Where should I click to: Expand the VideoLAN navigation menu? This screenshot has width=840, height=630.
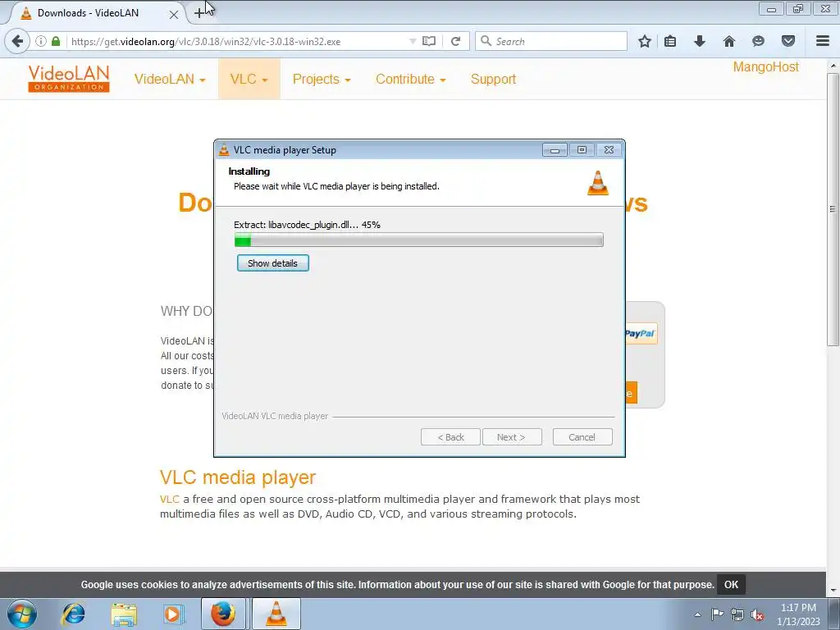(x=170, y=80)
